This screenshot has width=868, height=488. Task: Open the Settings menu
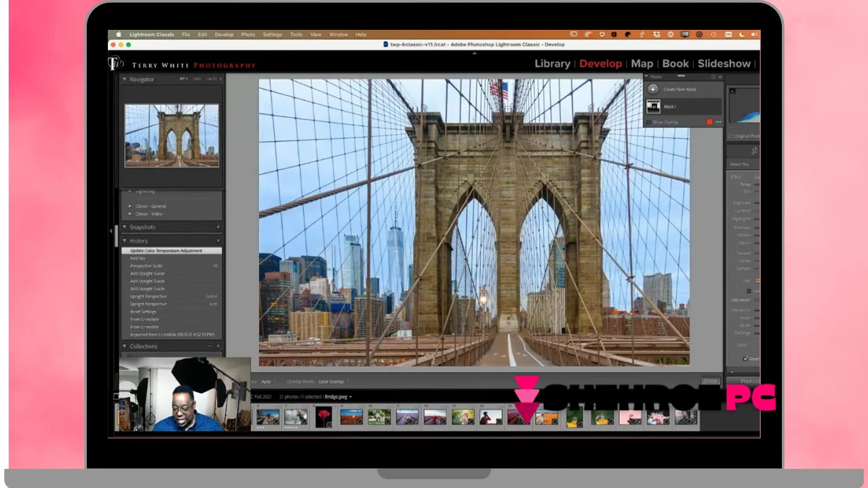(x=273, y=35)
